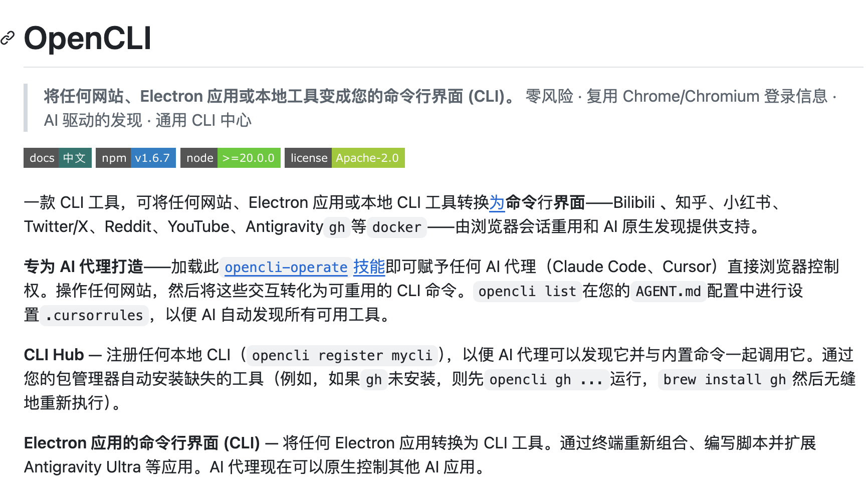The height and width of the screenshot is (496, 868).
Task: Click the bold CLI Hub text
Action: (x=54, y=355)
